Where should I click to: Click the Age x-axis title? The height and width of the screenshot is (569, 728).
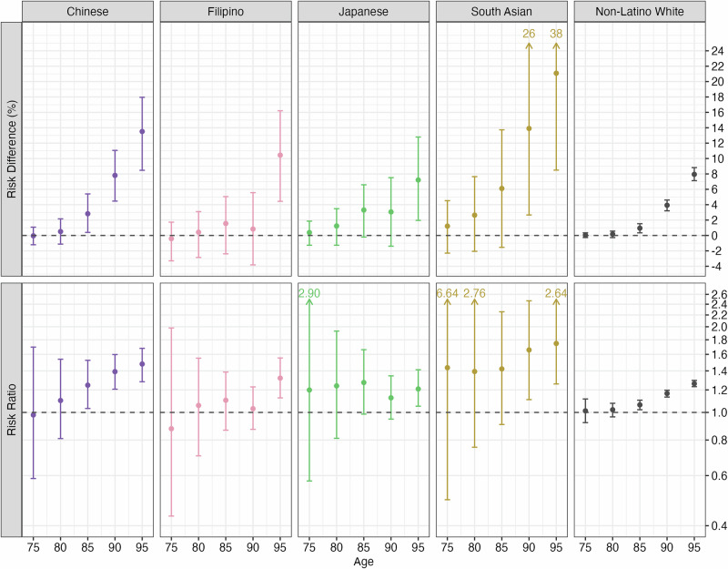click(364, 562)
